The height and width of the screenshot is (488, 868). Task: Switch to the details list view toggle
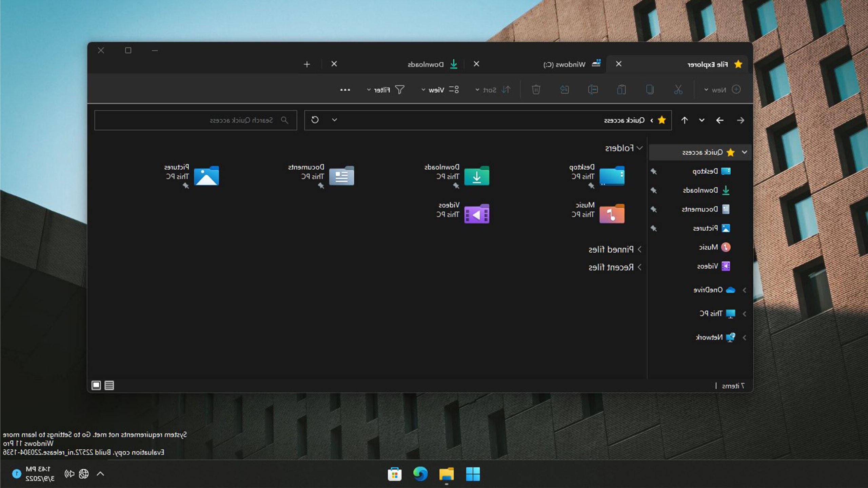(x=109, y=385)
